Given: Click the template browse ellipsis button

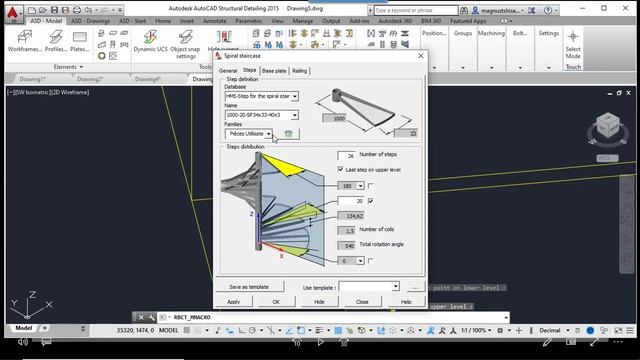Looking at the screenshot, I should pos(415,287).
